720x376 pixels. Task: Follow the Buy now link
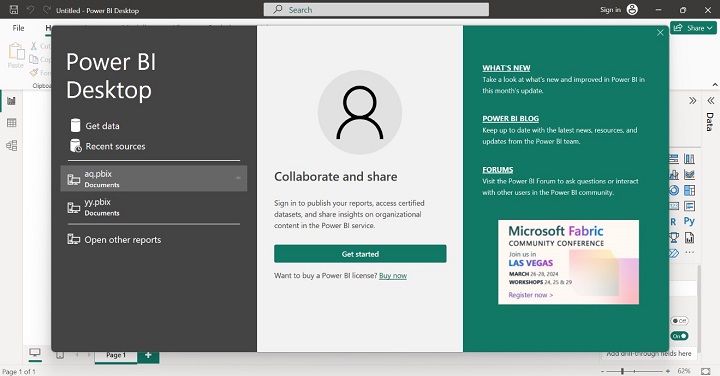tap(393, 275)
